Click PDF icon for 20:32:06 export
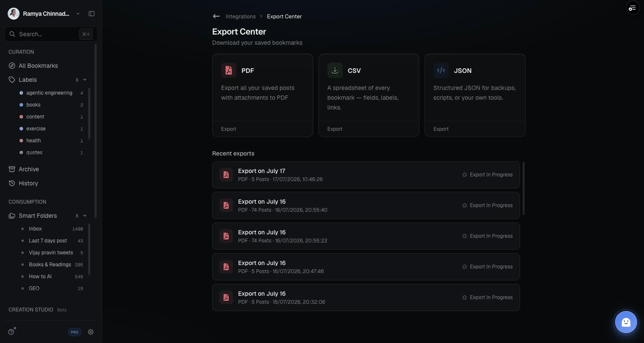The height and width of the screenshot is (343, 644). pyautogui.click(x=226, y=297)
